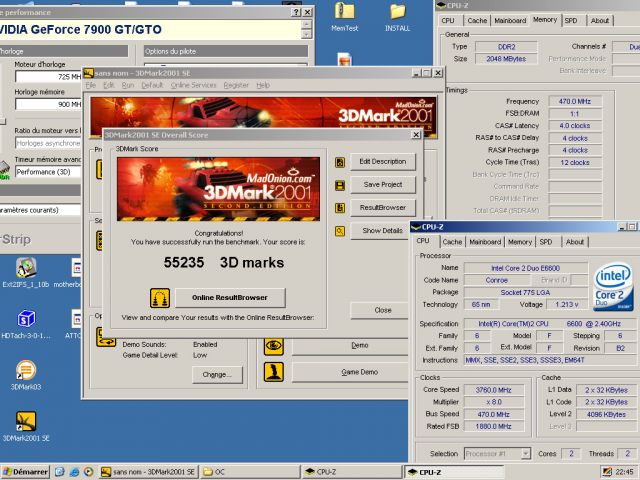The width and height of the screenshot is (640, 480).
Task: Click the show desktop quick launch icon
Action: click(x=60, y=472)
